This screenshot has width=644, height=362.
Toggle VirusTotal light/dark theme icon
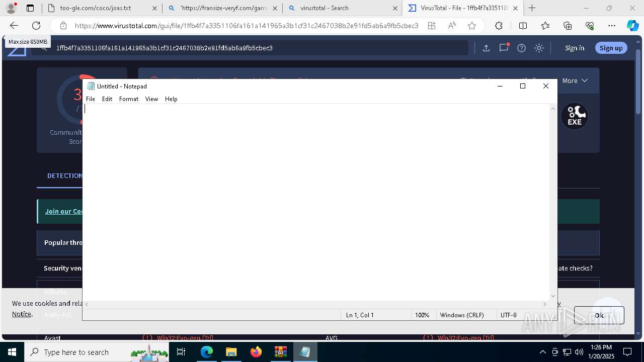click(539, 48)
